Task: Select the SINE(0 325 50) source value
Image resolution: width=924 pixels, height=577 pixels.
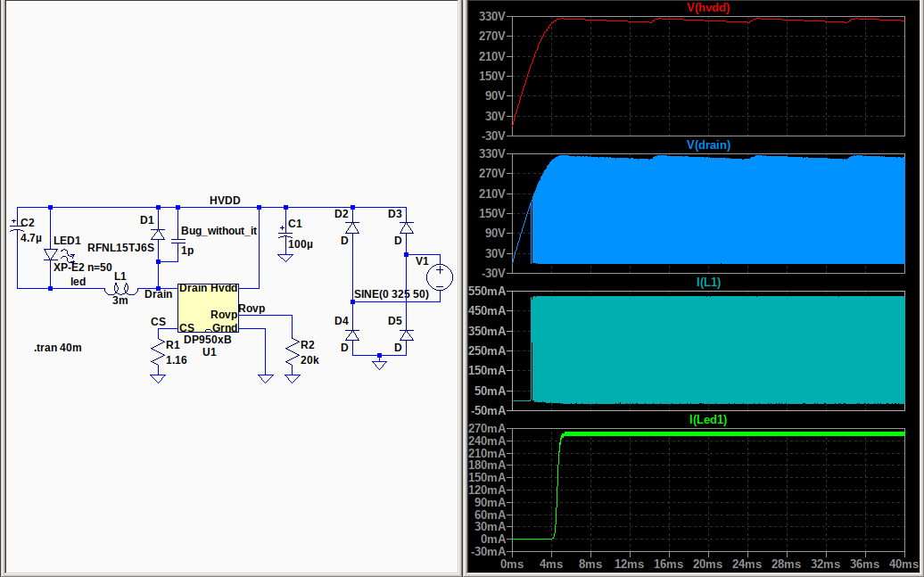Action: [392, 294]
